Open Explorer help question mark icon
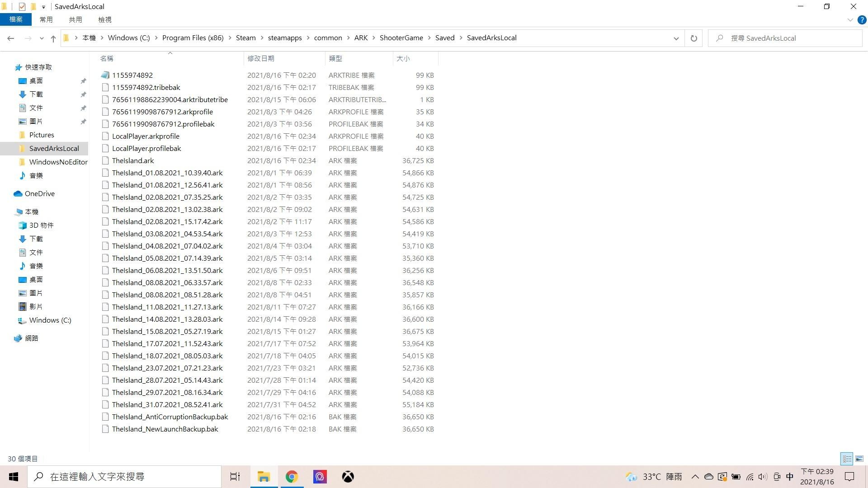This screenshot has height=488, width=868. (x=862, y=20)
